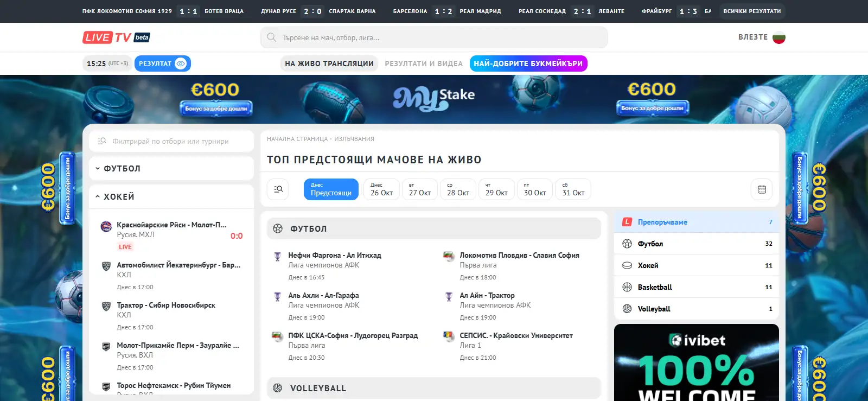This screenshot has height=401, width=868.
Task: Expand the ФУТБОЛ section in sidebar
Action: point(171,169)
